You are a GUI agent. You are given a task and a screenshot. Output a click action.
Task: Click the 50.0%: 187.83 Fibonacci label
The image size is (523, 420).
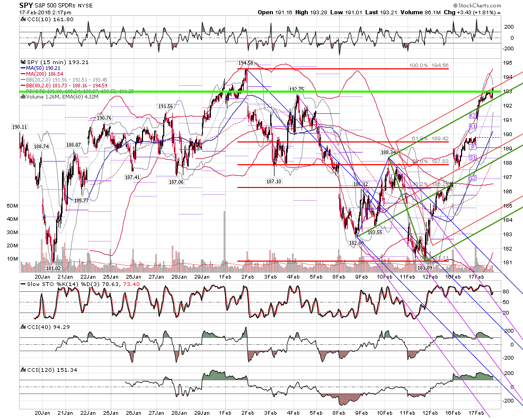pyautogui.click(x=430, y=161)
